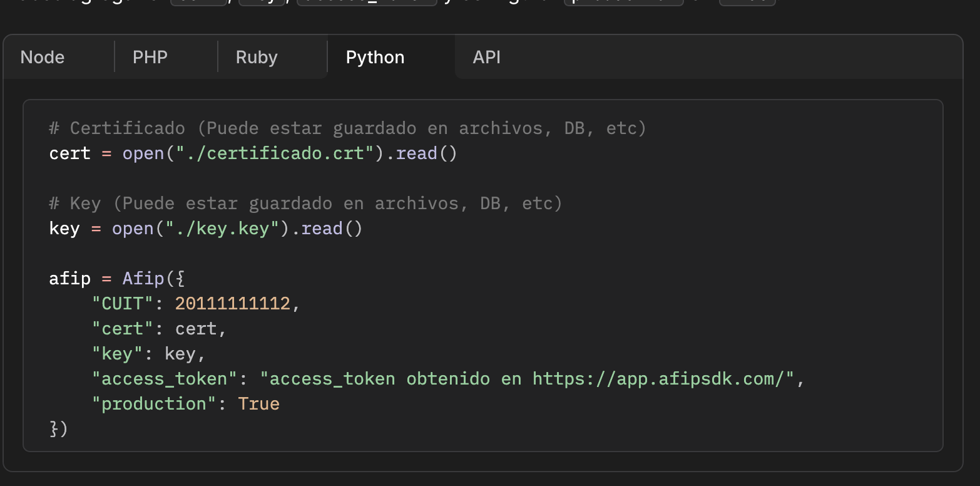The height and width of the screenshot is (486, 980).
Task: Click the CUIT number 20111111112
Action: click(x=232, y=304)
